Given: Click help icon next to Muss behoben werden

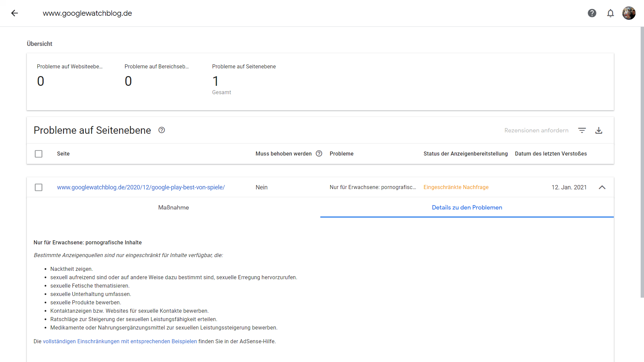Looking at the screenshot, I should 319,154.
